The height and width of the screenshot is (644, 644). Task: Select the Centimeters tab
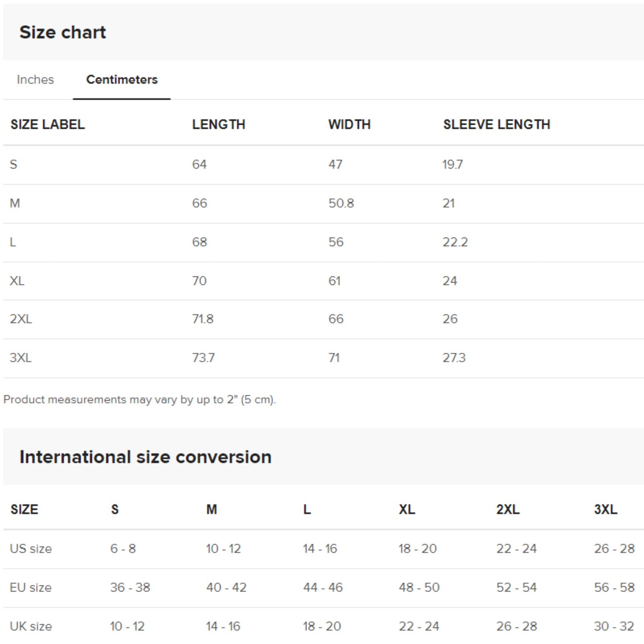click(121, 79)
